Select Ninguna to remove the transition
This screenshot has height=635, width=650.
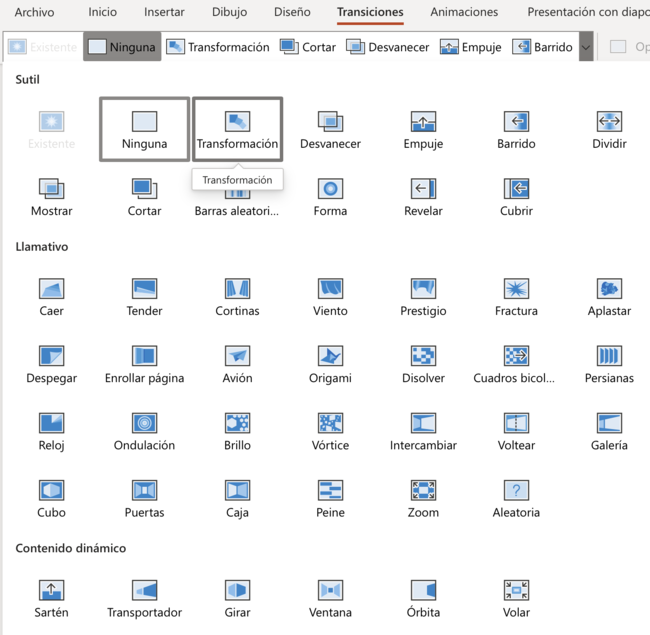(144, 129)
